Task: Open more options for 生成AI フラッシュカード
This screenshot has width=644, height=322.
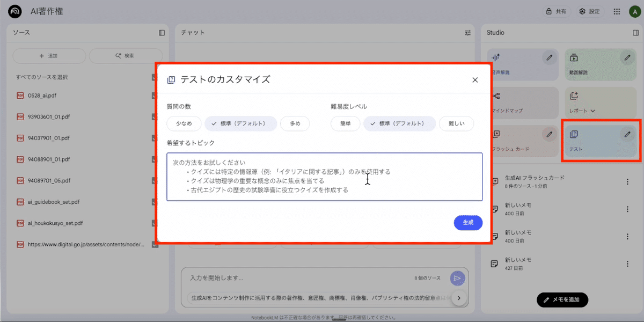Action: (627, 181)
